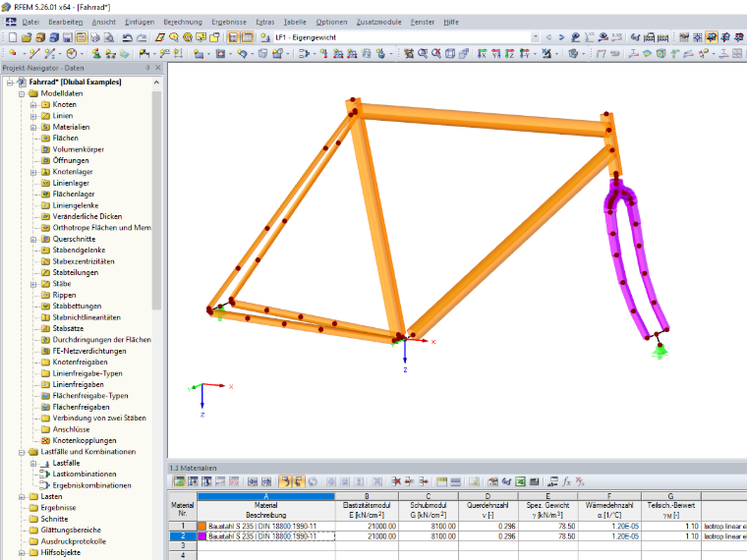Screen dimensions: 747x560
Task: Pin the Projekt-Navigator panel
Action: 147,68
